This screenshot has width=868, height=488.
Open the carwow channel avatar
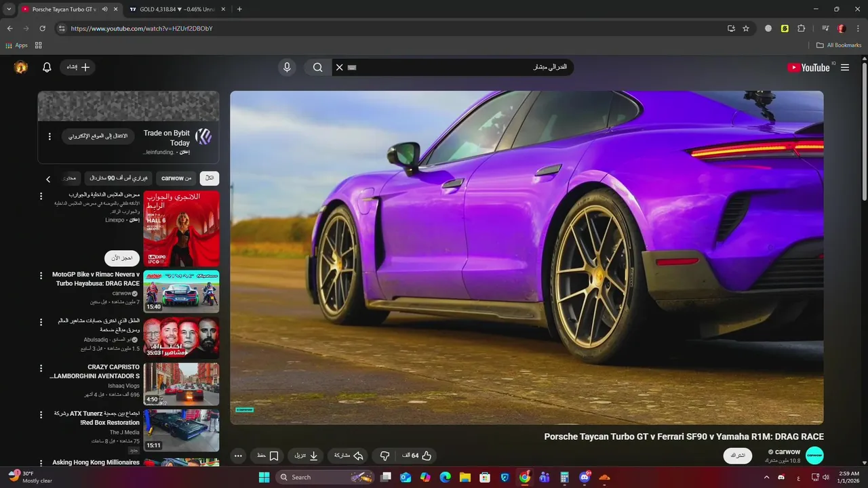point(814,455)
